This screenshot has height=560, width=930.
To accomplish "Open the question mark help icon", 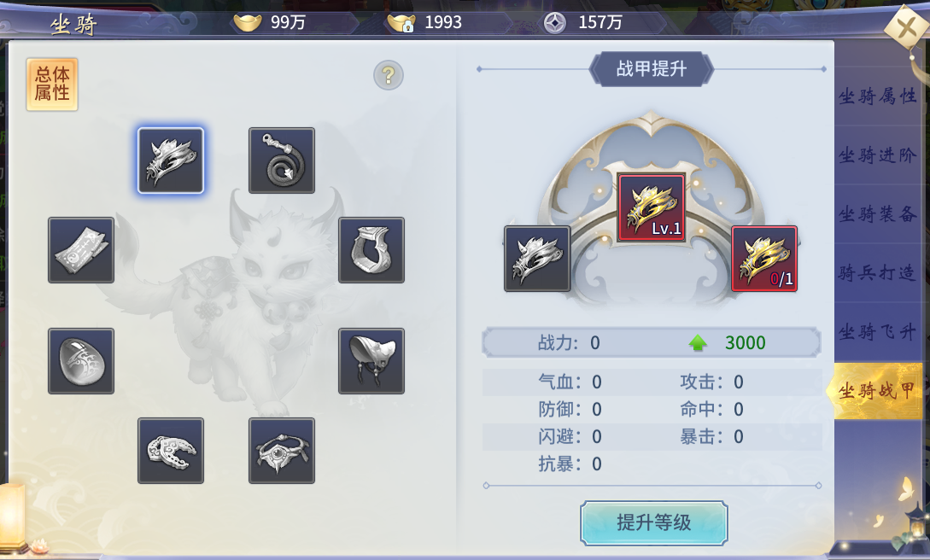I will [x=389, y=76].
